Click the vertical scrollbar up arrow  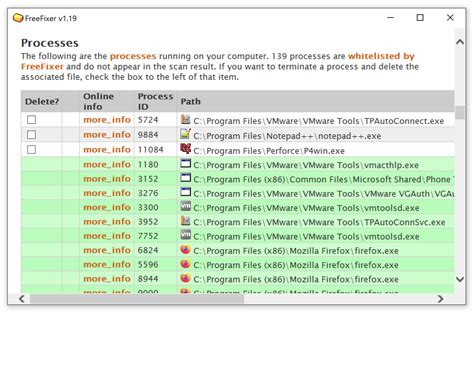[x=460, y=42]
